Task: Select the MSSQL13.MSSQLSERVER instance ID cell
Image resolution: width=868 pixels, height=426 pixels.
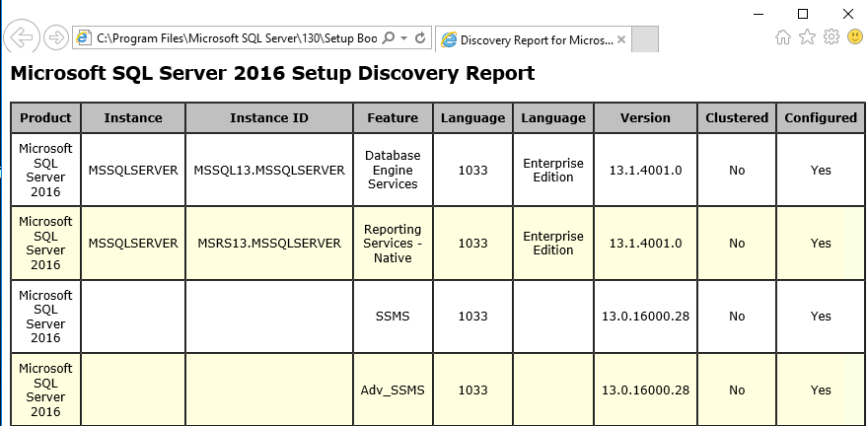Action: (269, 170)
